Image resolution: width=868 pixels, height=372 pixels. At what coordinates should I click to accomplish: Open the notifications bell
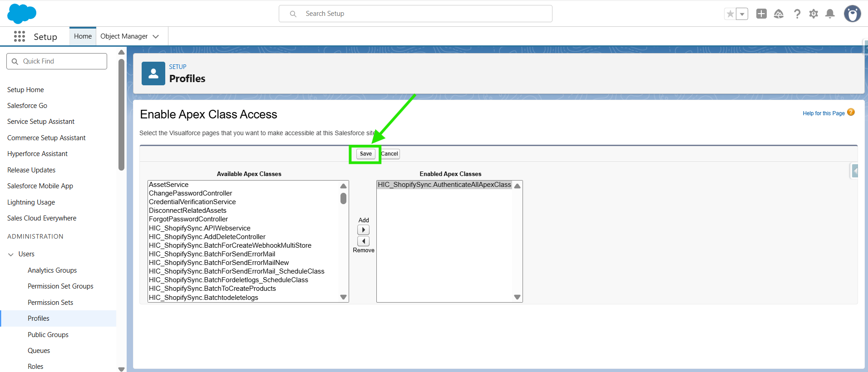[830, 14]
